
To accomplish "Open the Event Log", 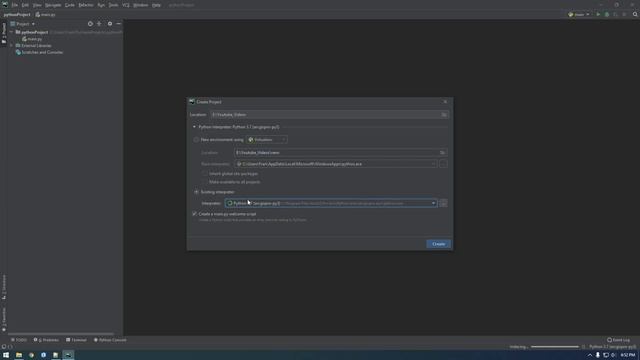I will (618, 340).
